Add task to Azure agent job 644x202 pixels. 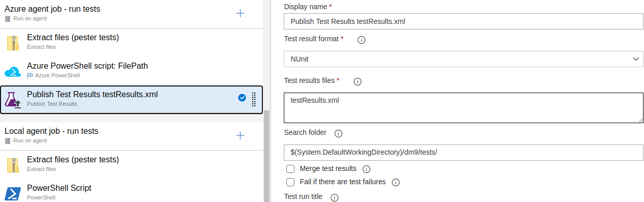240,13
